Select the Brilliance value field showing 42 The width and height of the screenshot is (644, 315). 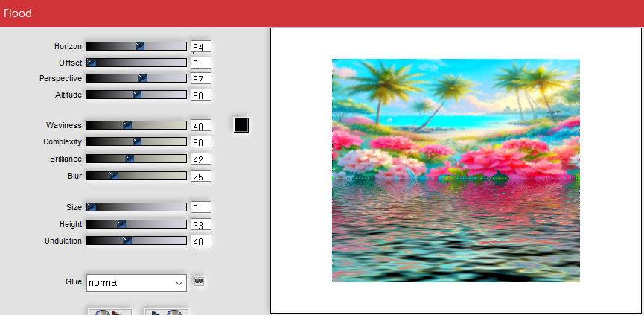[201, 159]
